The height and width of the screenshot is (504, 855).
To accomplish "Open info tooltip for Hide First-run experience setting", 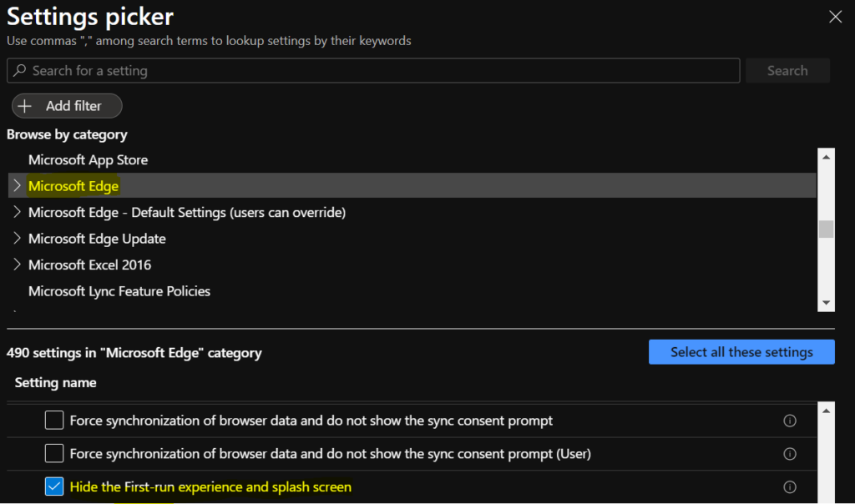I will click(x=790, y=486).
